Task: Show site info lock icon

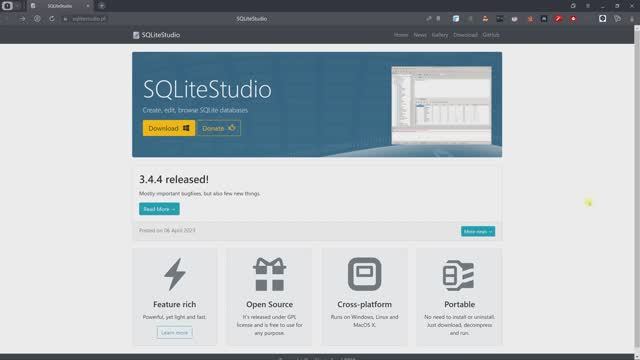Action: click(x=65, y=19)
